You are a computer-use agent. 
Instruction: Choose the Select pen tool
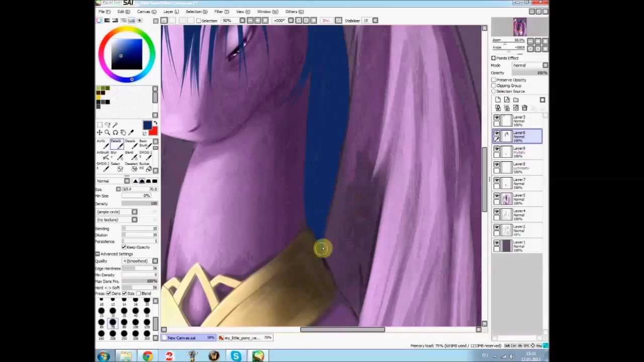[116, 166]
